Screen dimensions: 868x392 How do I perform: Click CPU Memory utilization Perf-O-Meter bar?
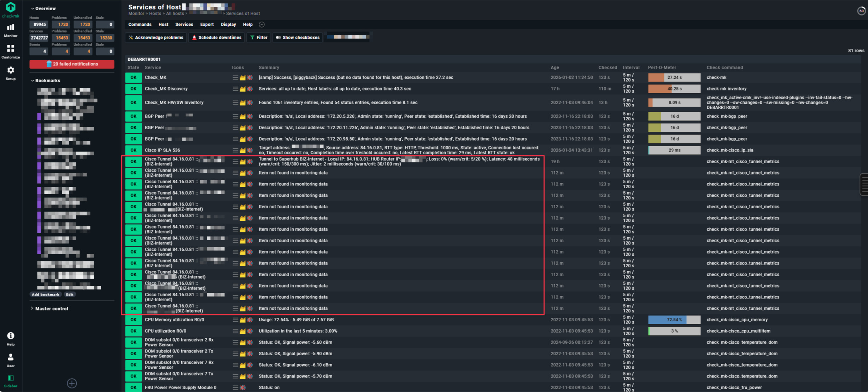674,320
